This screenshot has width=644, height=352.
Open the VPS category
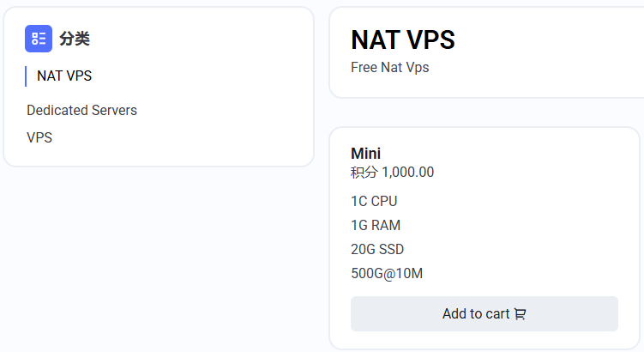point(39,137)
